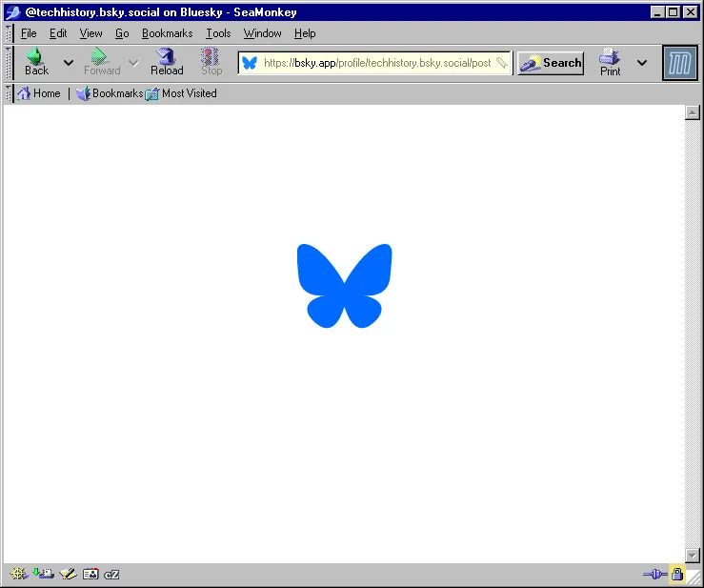The width and height of the screenshot is (704, 588).
Task: Click the SeaMonkey throbber logo
Action: click(680, 63)
